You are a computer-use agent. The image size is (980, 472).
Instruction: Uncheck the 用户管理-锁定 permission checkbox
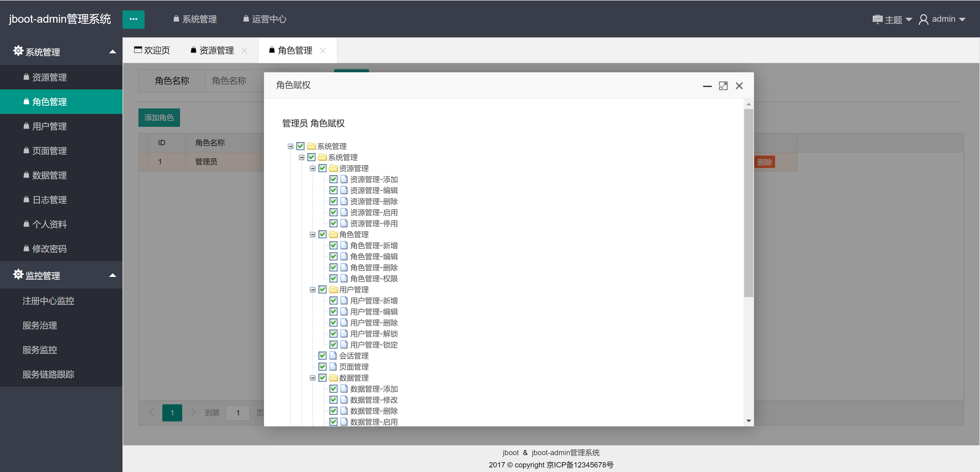[x=333, y=345]
